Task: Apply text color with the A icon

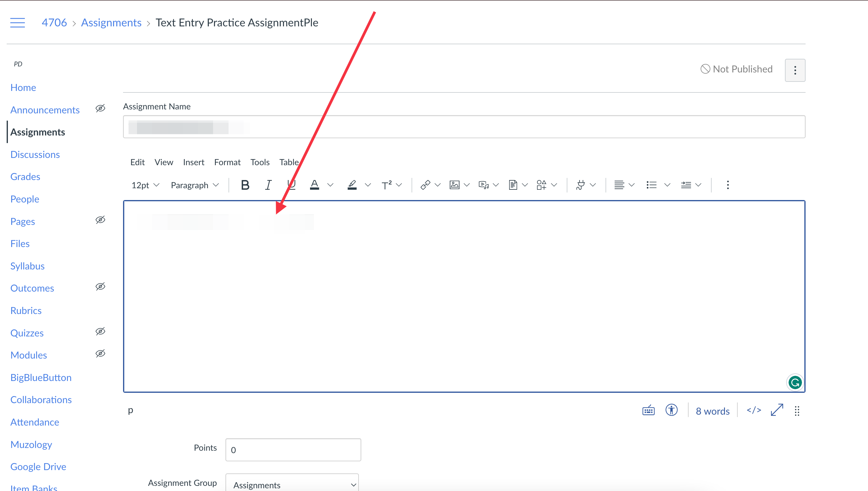Action: [314, 185]
